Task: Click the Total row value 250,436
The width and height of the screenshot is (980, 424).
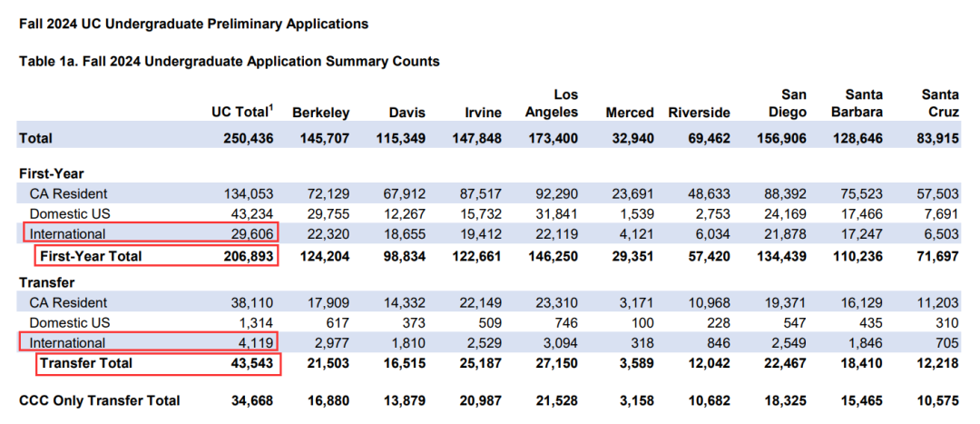Action: (x=248, y=138)
